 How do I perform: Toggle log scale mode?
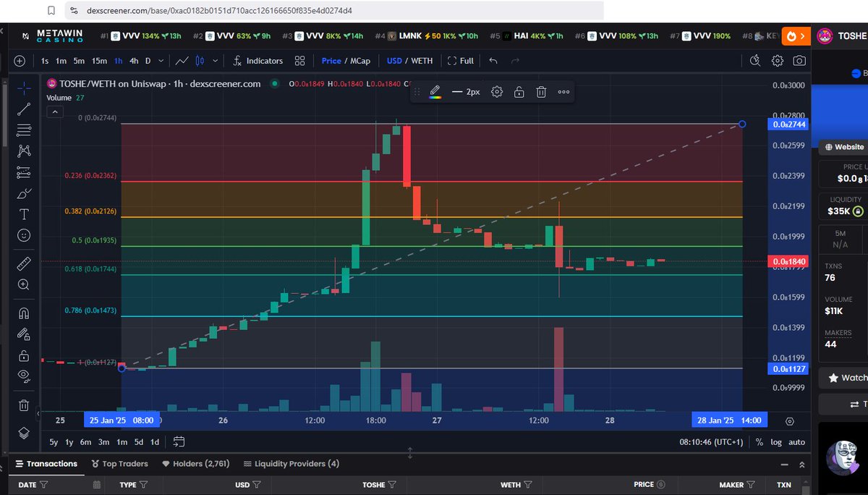[x=776, y=441]
